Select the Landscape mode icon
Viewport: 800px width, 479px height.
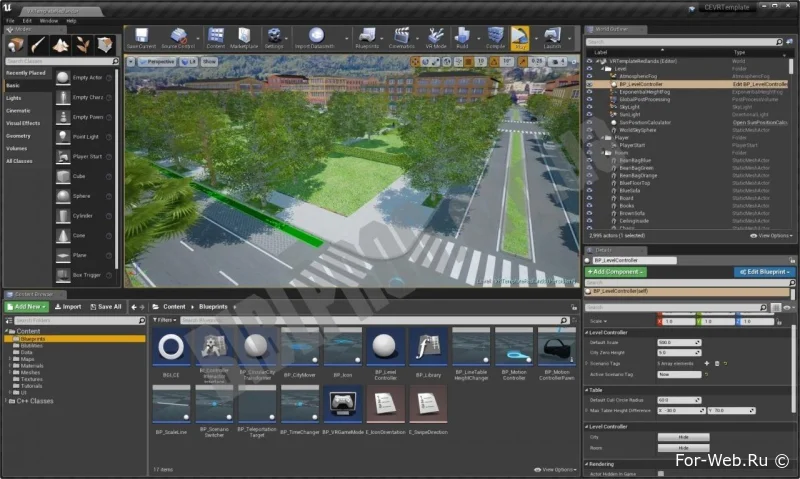(x=61, y=45)
